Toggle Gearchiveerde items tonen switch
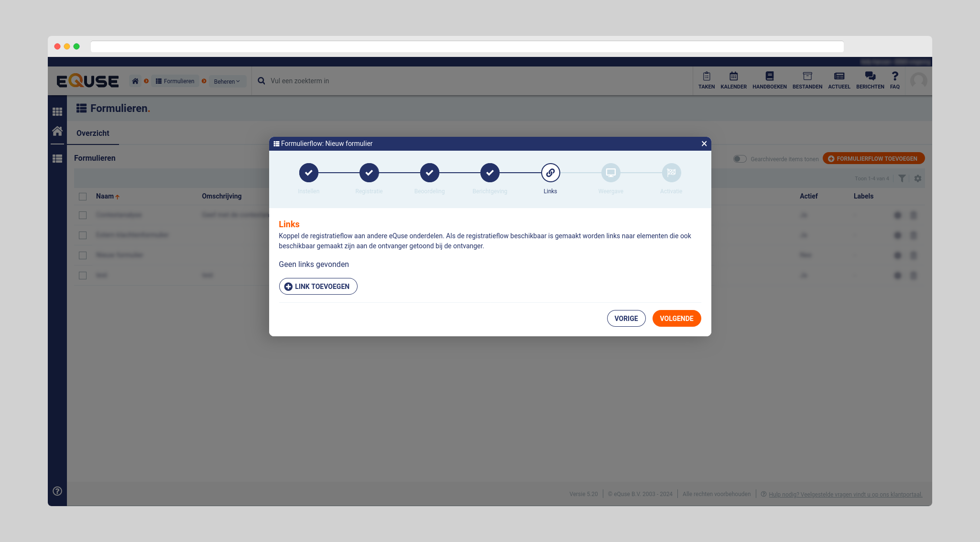The image size is (980, 542). (740, 159)
